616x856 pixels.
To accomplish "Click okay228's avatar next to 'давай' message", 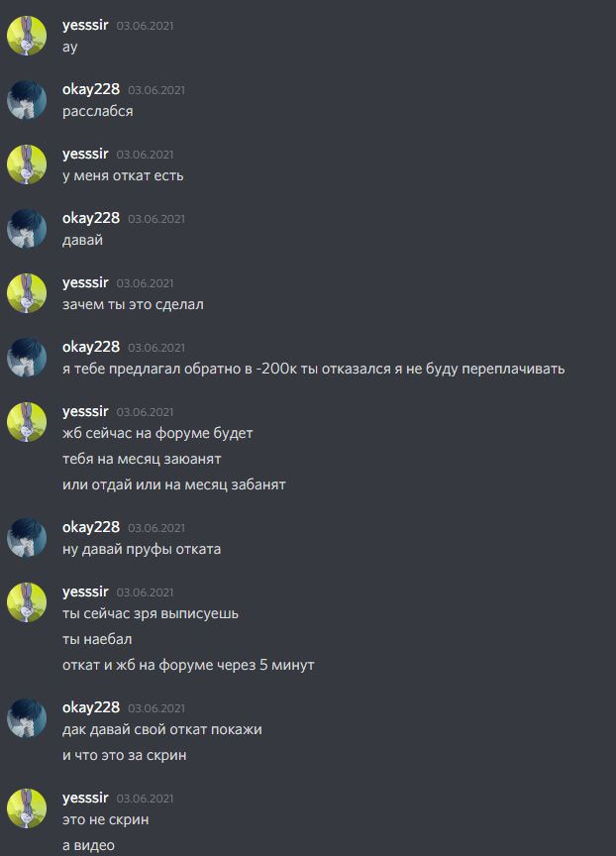I will point(27,229).
